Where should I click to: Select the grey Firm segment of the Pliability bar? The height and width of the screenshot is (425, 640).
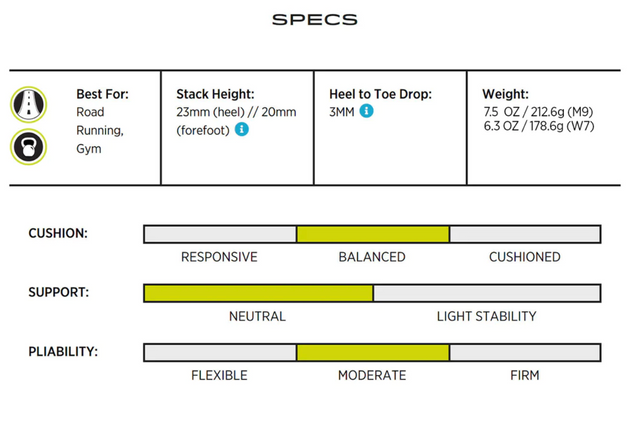525,352
